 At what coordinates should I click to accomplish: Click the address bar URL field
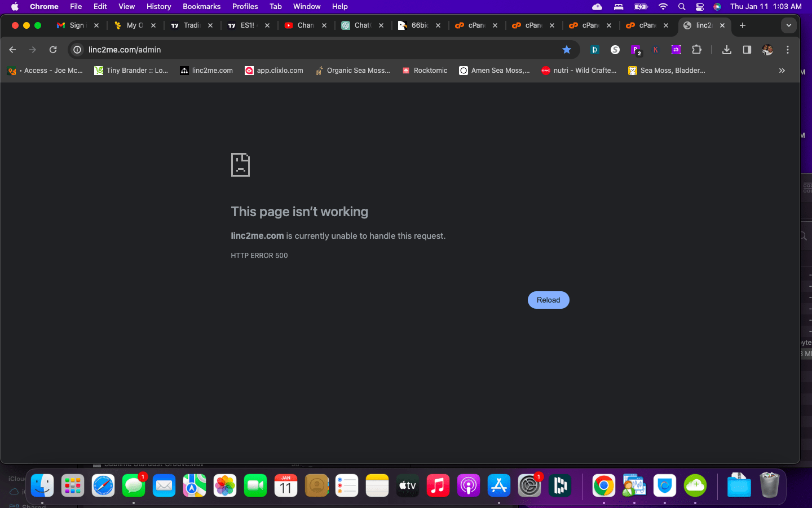click(316, 50)
